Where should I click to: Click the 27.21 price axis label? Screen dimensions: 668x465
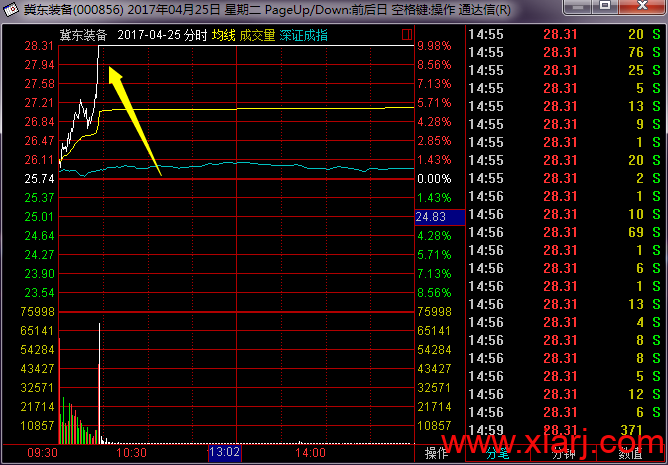point(39,103)
